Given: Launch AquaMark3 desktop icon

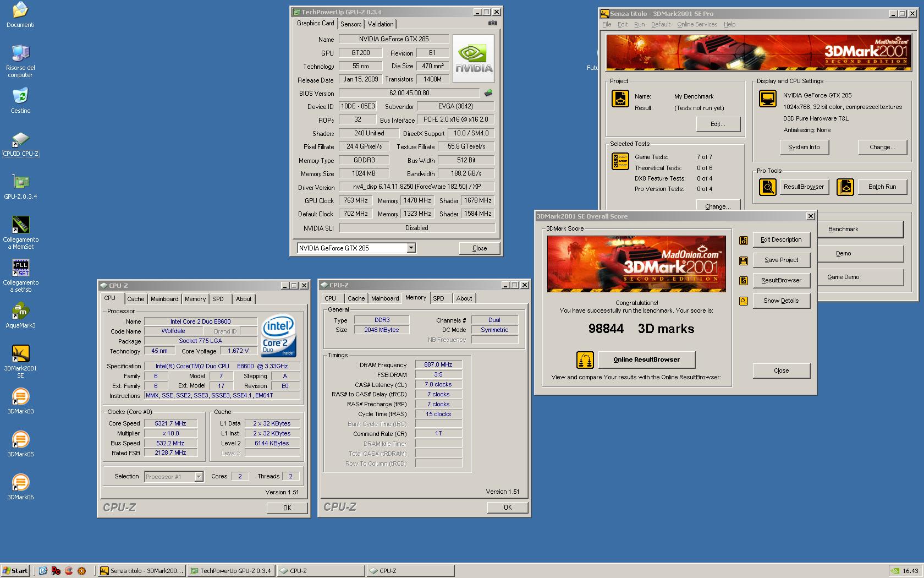Looking at the screenshot, I should [x=20, y=316].
